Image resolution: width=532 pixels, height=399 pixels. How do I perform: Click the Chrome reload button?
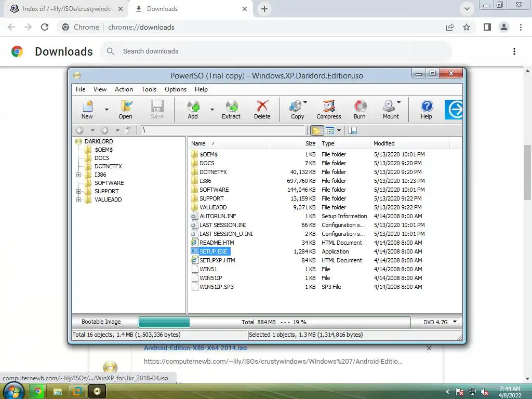click(x=45, y=27)
